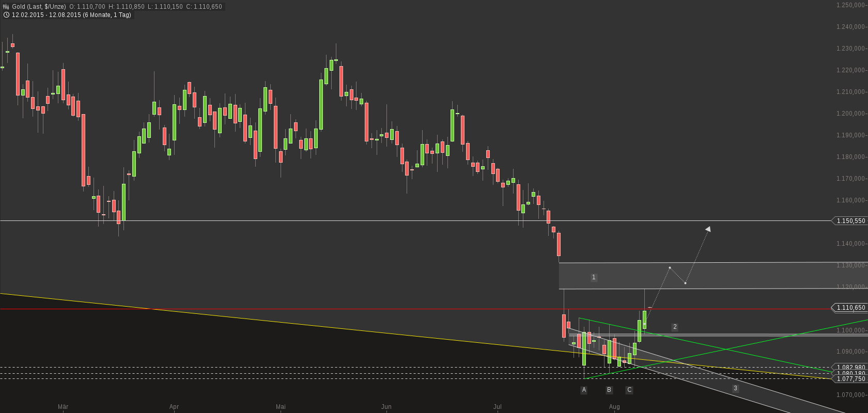Click the 1.160,000 price axis label
The image size is (868, 413).
pyautogui.click(x=851, y=200)
